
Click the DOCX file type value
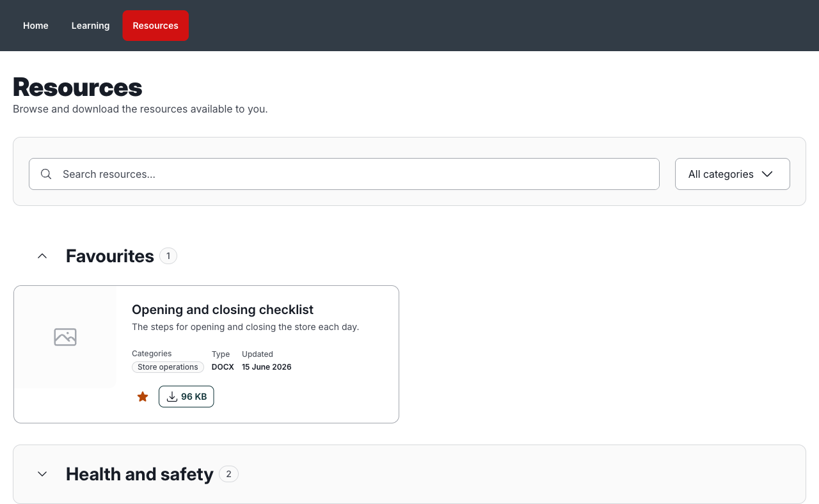[223, 367]
